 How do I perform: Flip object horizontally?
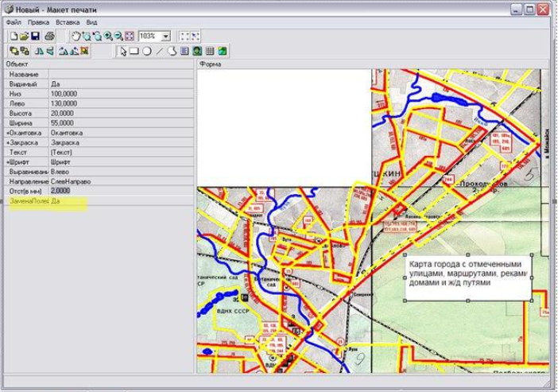(39, 51)
